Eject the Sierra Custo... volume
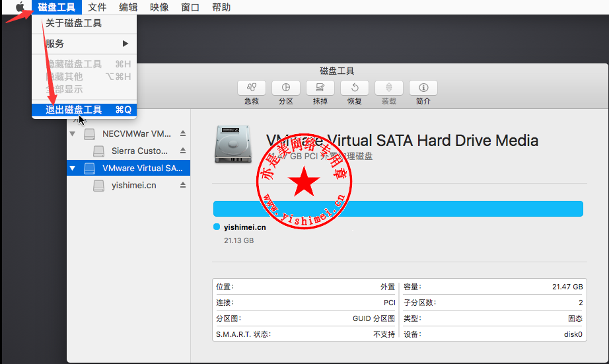The image size is (609, 364). (x=183, y=151)
